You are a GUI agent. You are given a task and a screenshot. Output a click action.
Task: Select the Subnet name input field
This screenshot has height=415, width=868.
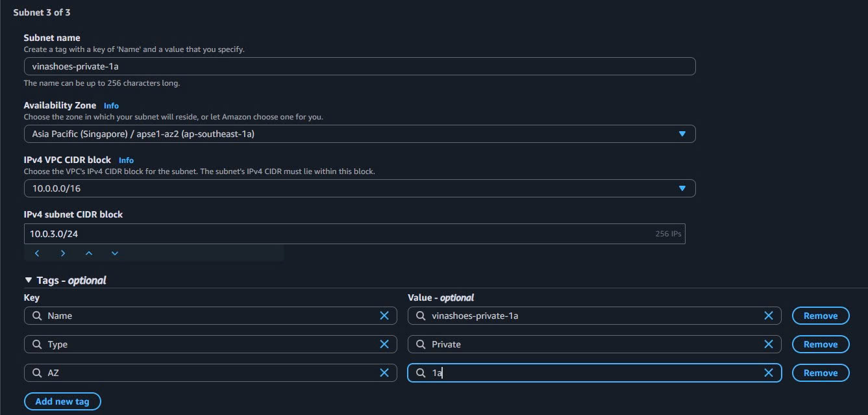pos(359,66)
